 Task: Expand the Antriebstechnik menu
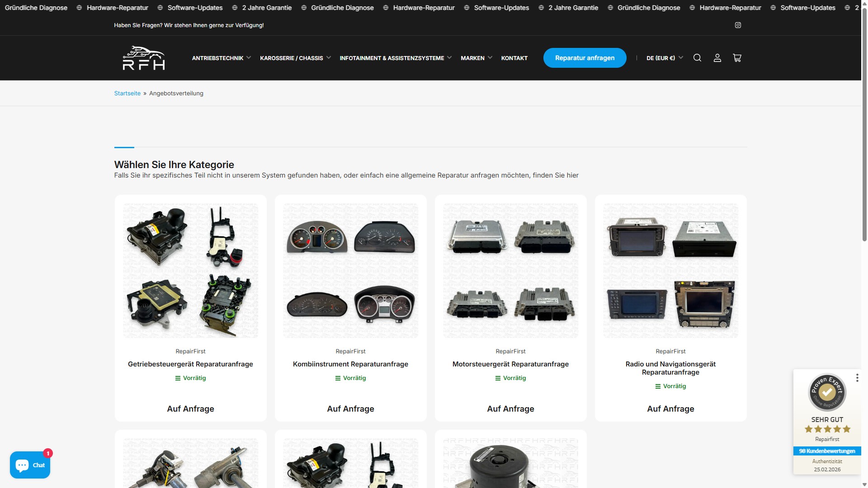tap(221, 58)
